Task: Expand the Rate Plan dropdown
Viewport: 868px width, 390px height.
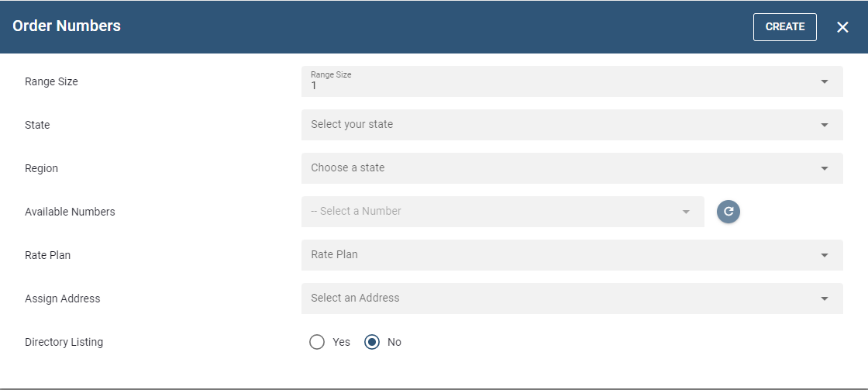Action: pos(571,255)
